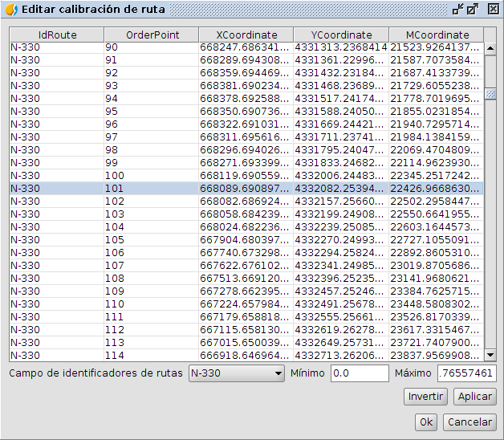Viewport: 504px width, 440px height.
Task: Click inside the Máximo input field
Action: tap(466, 373)
